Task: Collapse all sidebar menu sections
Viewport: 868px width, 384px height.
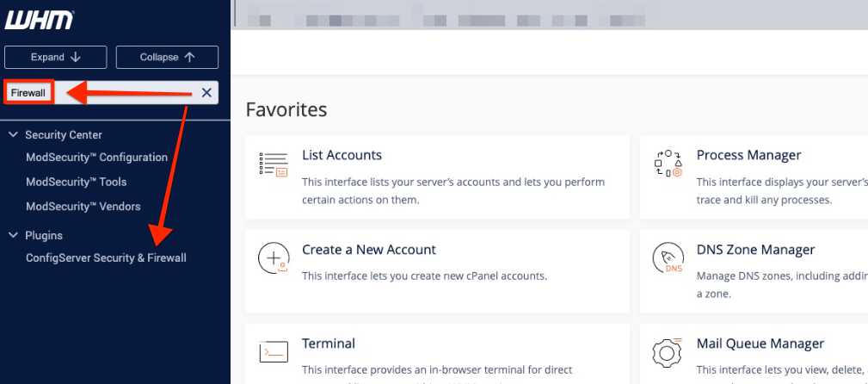Action: 167,57
